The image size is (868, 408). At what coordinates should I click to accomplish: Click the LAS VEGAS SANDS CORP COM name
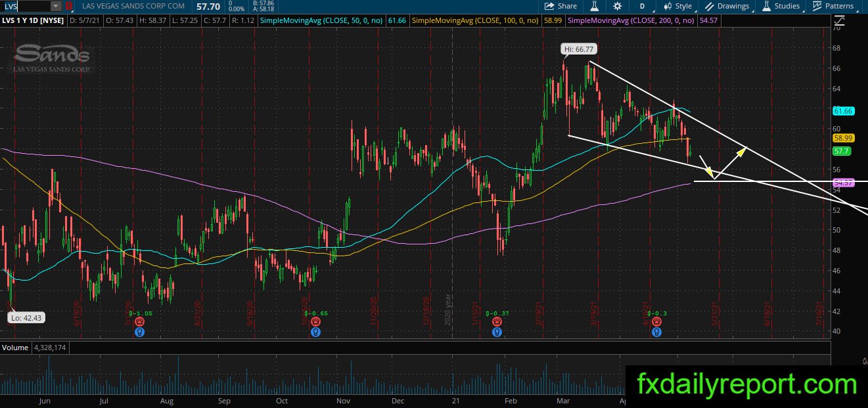tap(134, 6)
